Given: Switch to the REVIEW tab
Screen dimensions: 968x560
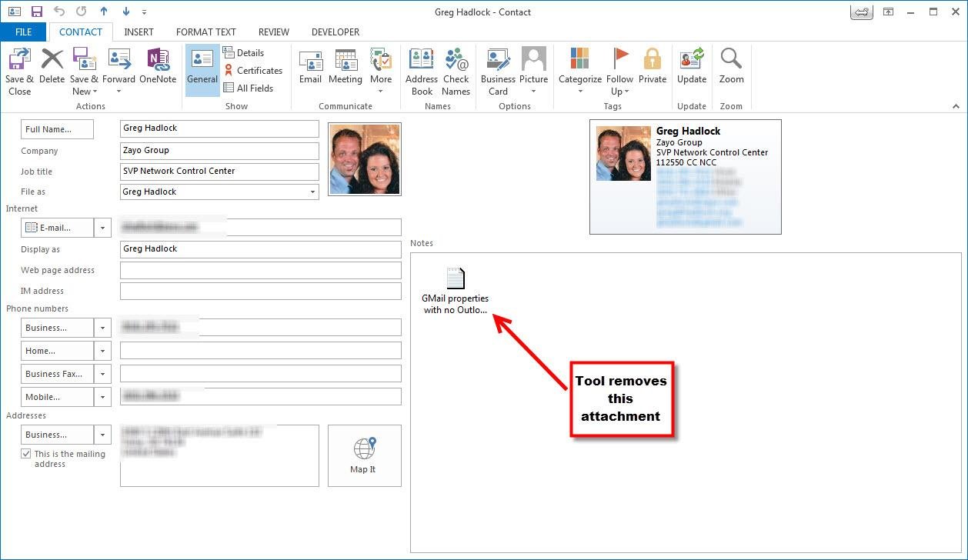Looking at the screenshot, I should [274, 32].
